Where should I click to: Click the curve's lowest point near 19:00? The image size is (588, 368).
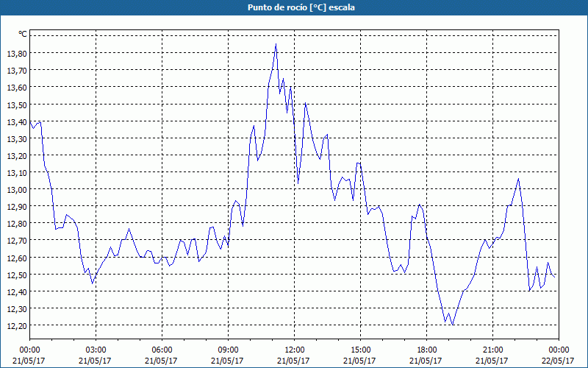point(453,325)
